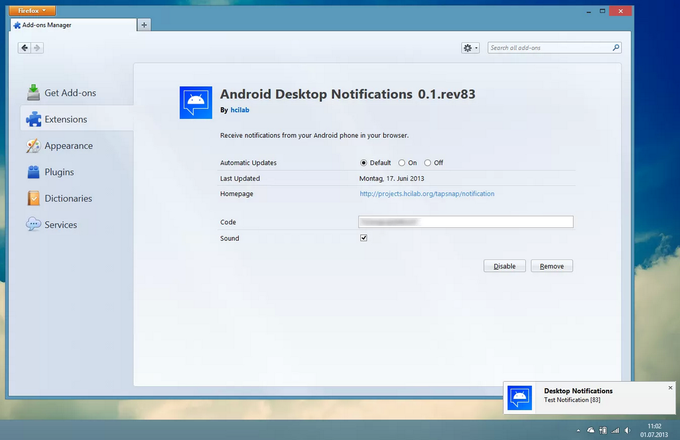Click the search magnifier icon

[x=615, y=48]
